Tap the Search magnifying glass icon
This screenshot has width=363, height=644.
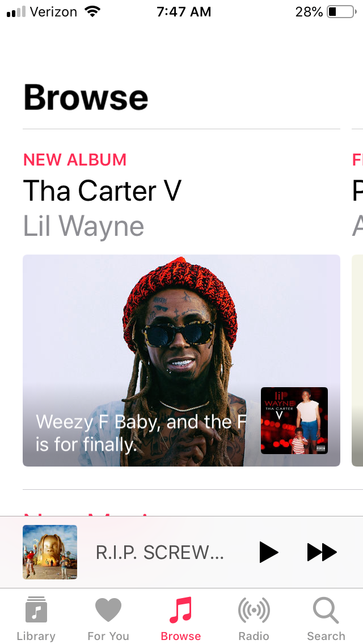326,611
